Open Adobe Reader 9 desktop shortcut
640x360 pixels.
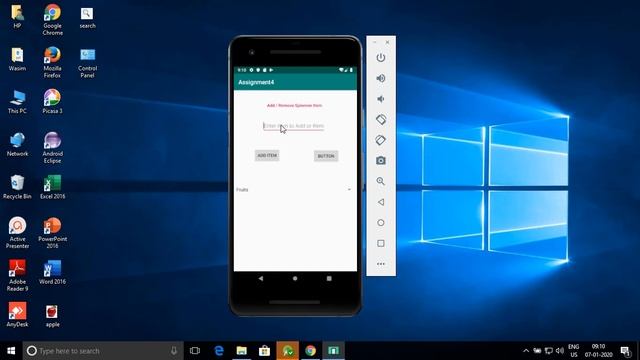[x=17, y=276]
